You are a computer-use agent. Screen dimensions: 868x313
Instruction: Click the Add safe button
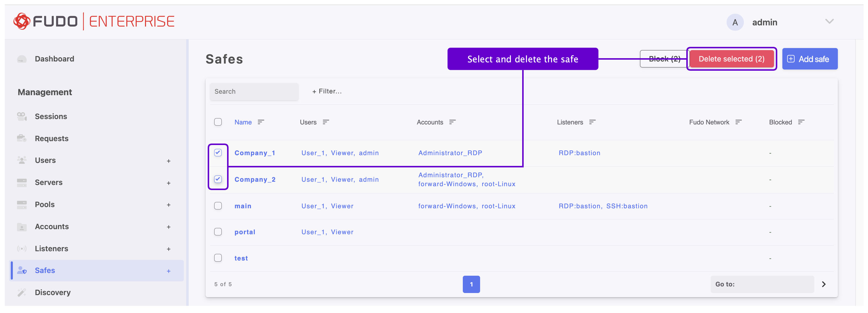tap(810, 59)
